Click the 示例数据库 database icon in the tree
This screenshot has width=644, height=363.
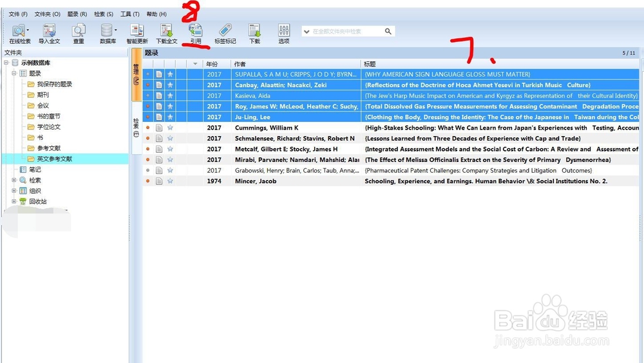pos(15,63)
